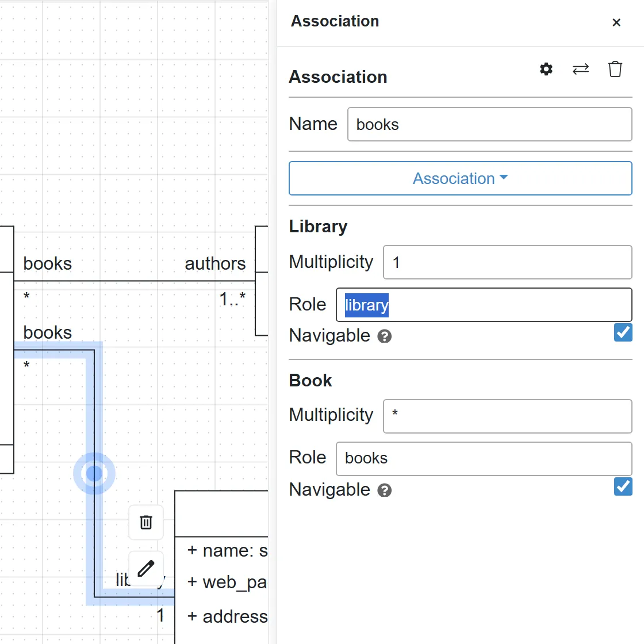
Task: Focus the Name field containing books
Action: coord(489,124)
